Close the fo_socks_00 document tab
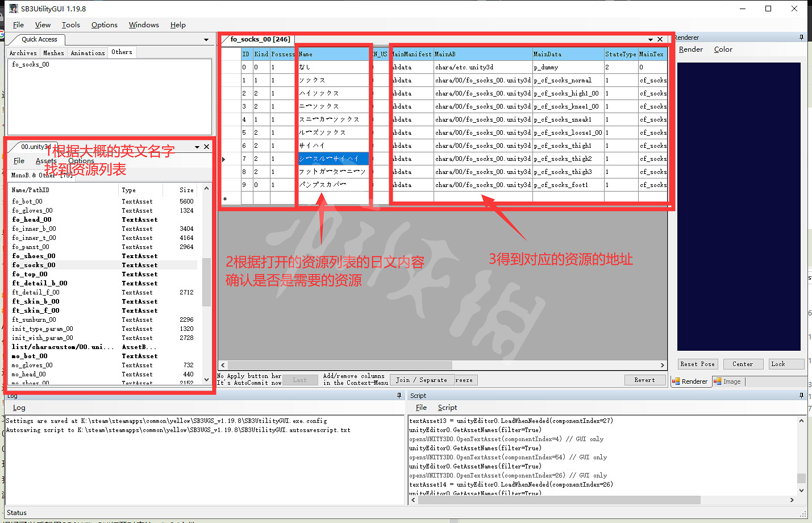The height and width of the screenshot is (523, 812). tap(660, 39)
